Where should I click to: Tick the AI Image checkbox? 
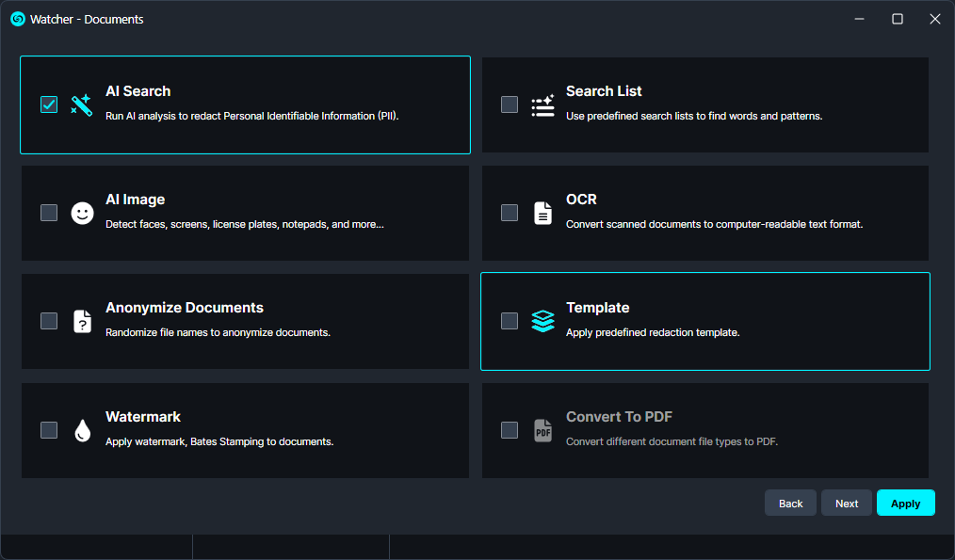[49, 213]
